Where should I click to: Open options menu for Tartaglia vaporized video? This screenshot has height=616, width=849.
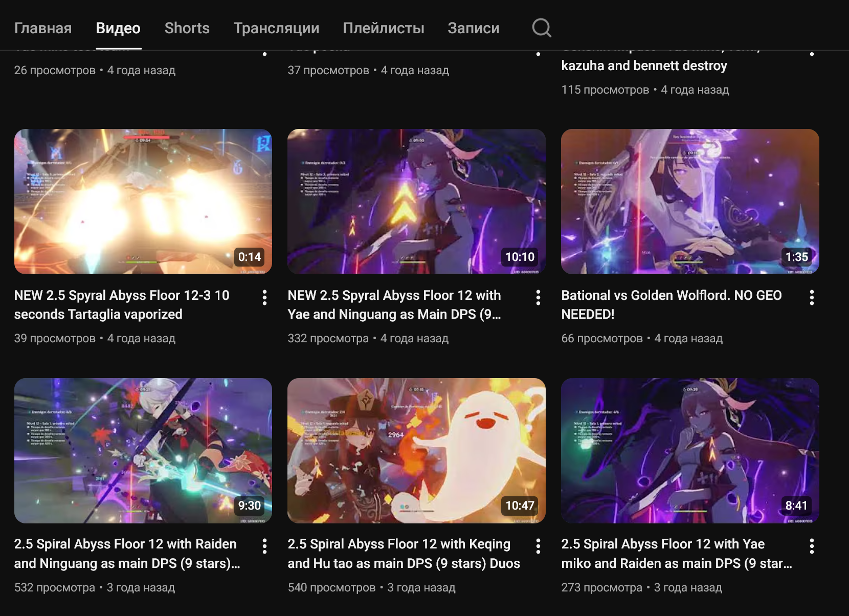[x=264, y=298]
